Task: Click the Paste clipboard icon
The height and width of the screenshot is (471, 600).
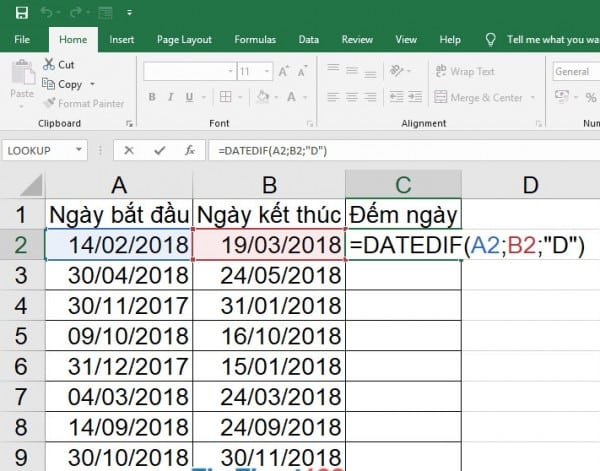Action: point(22,73)
